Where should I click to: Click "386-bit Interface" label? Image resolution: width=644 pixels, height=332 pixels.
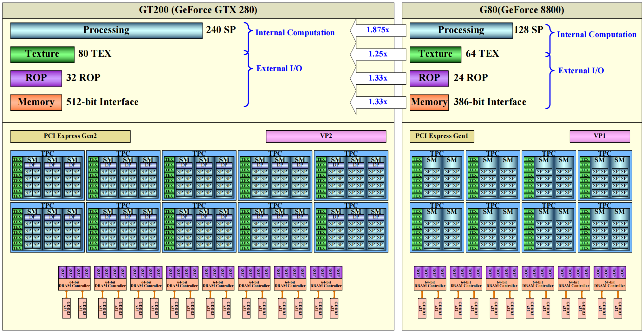click(x=490, y=102)
